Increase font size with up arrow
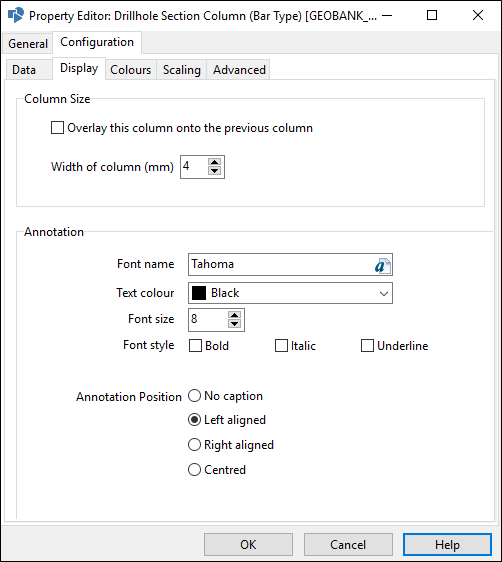The height and width of the screenshot is (562, 502). (x=234, y=315)
